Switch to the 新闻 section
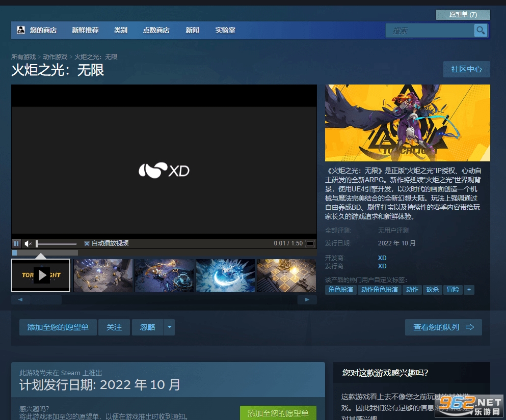Screen dimensions: 506x420 (192, 30)
